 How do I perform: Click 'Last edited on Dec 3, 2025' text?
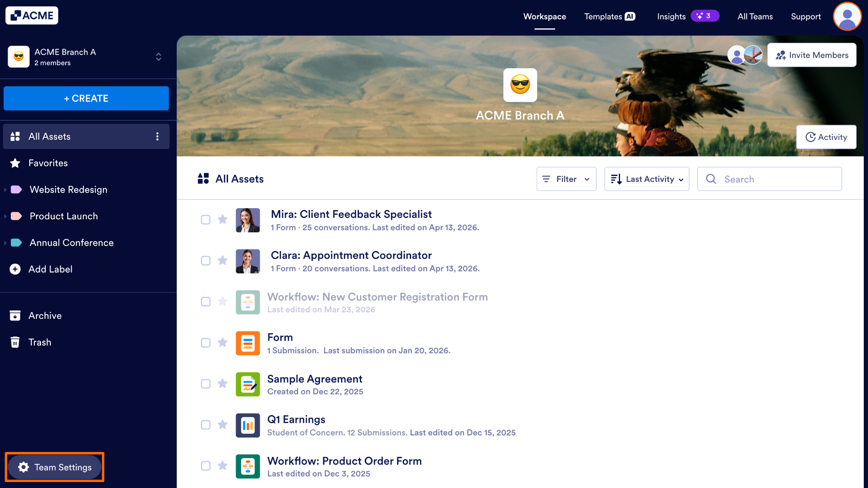point(319,474)
